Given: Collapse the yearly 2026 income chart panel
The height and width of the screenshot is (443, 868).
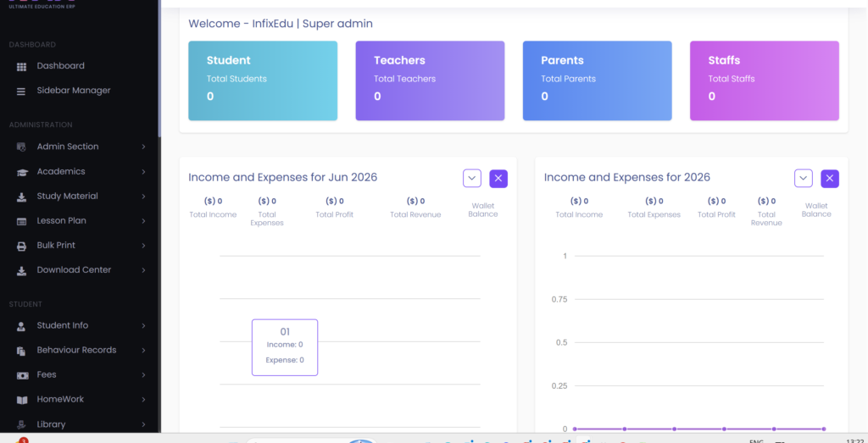Looking at the screenshot, I should [x=804, y=178].
